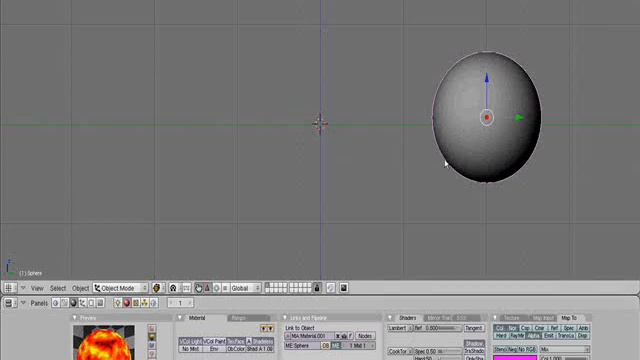The image size is (640, 360).
Task: Click the OB link button
Action: [325, 346]
